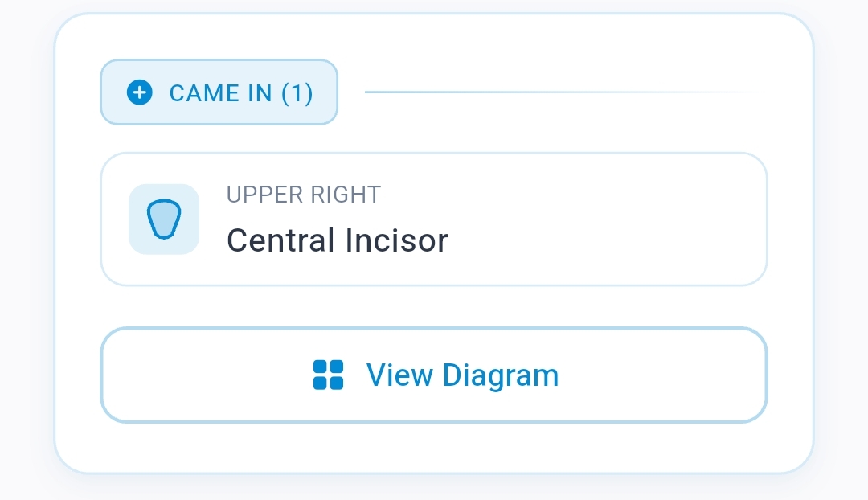Click the UPPER RIGHT label
The width and height of the screenshot is (868, 500).
click(x=304, y=195)
